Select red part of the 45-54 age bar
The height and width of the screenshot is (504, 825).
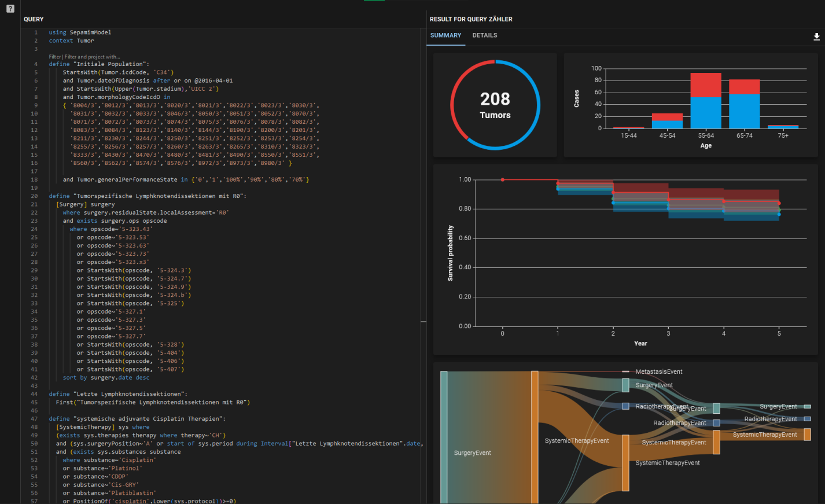667,117
